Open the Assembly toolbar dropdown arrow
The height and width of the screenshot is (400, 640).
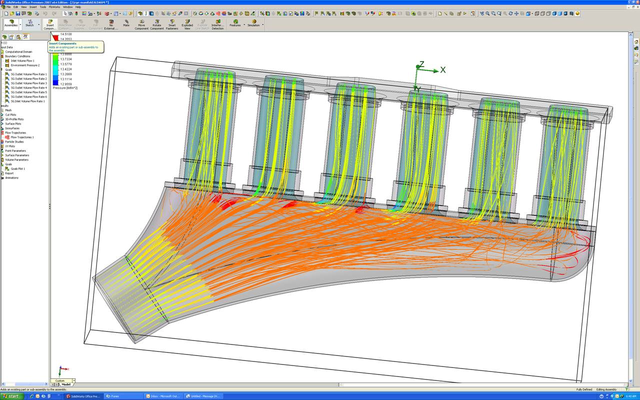[19, 23]
